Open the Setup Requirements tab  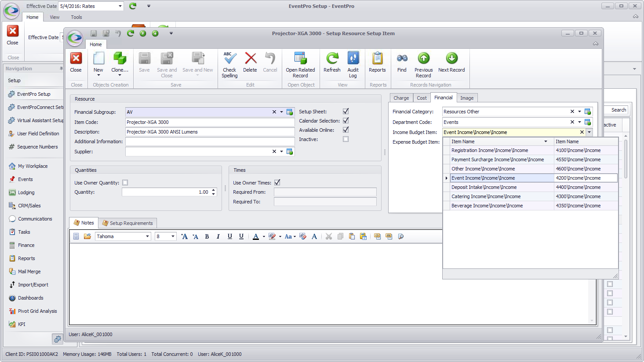coord(127,223)
